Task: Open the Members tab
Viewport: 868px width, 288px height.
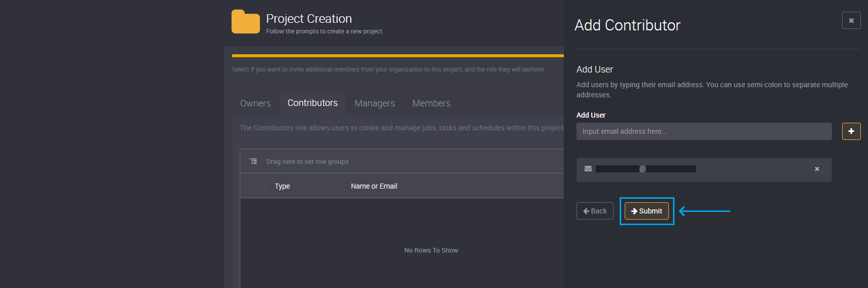Action: pos(431,103)
